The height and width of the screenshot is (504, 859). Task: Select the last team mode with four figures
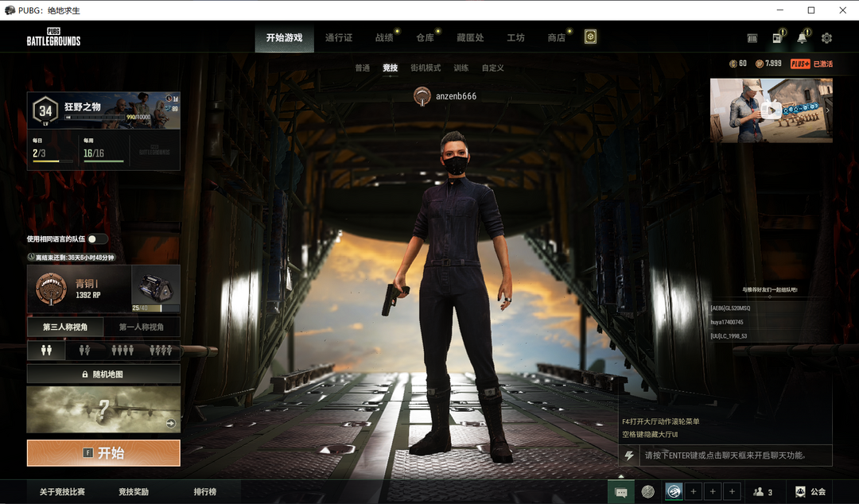click(161, 350)
